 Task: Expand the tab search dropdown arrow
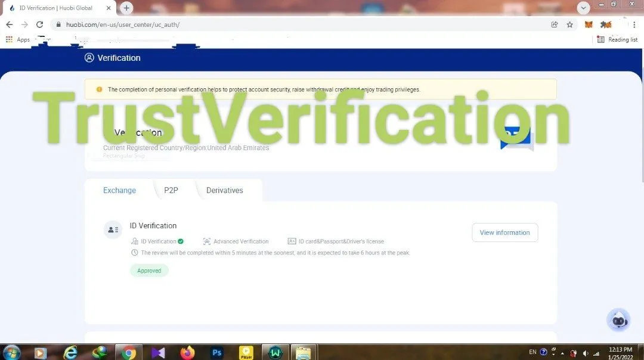click(x=584, y=8)
